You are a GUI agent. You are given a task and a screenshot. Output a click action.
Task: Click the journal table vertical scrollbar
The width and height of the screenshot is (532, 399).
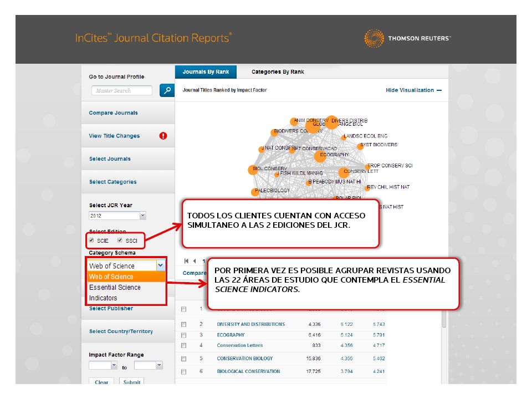coord(444,319)
